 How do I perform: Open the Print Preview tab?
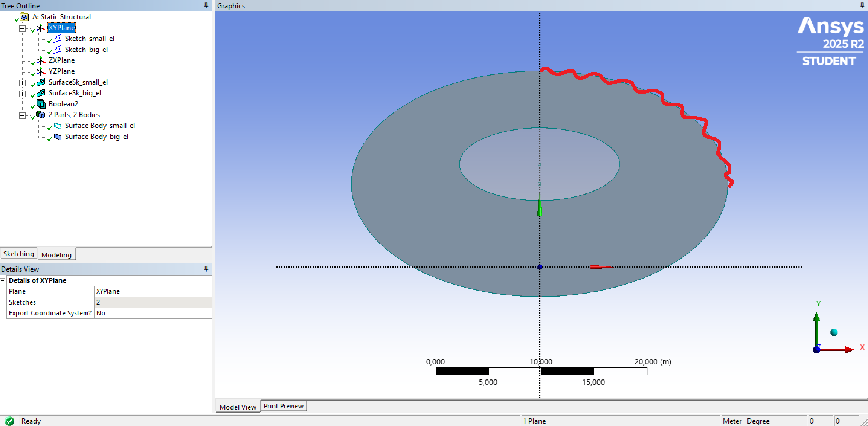(283, 406)
